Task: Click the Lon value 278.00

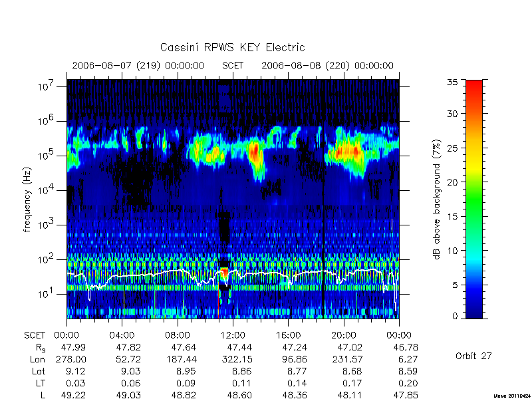Action: coord(71,359)
